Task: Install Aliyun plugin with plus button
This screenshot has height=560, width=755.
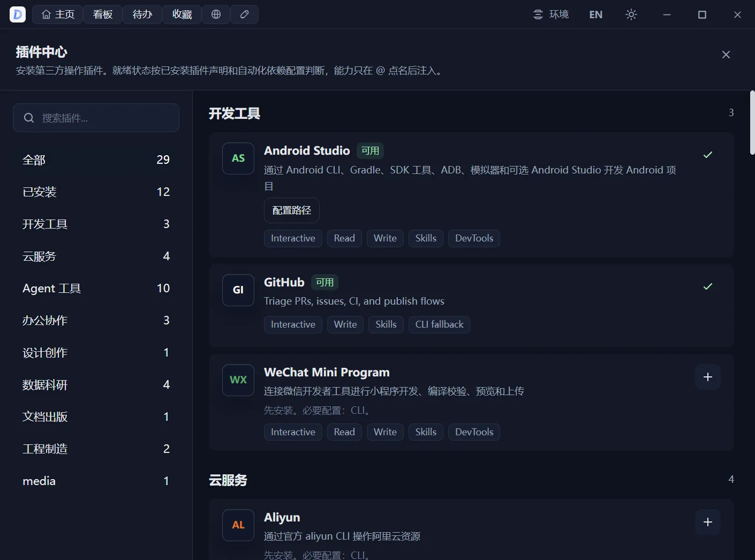Action: click(708, 522)
